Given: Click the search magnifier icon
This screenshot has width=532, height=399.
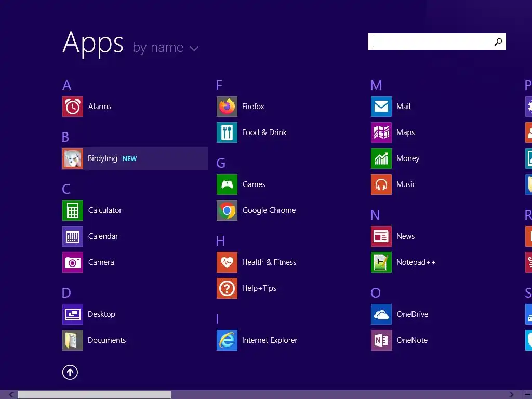Looking at the screenshot, I should click(498, 42).
